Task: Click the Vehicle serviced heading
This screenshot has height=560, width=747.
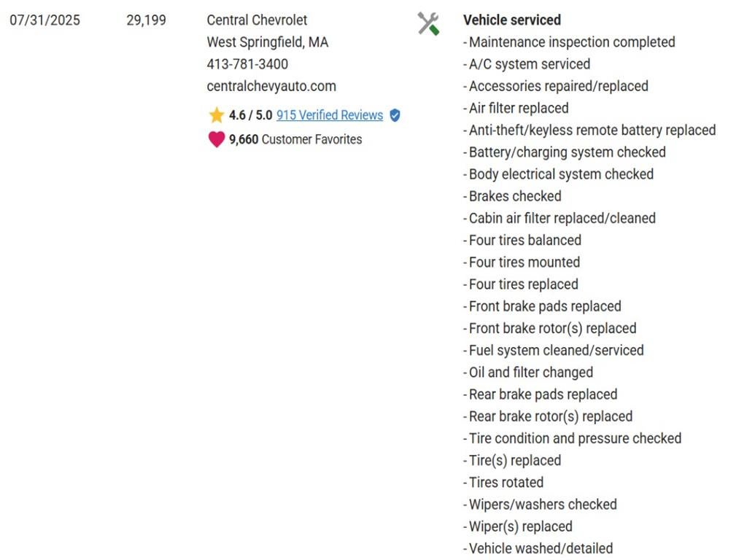Action: click(512, 20)
